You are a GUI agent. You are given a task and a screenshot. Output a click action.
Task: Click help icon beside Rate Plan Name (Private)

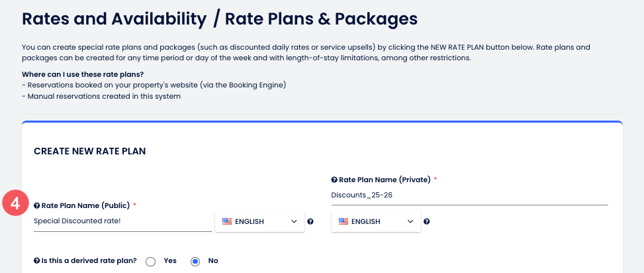coord(334,180)
